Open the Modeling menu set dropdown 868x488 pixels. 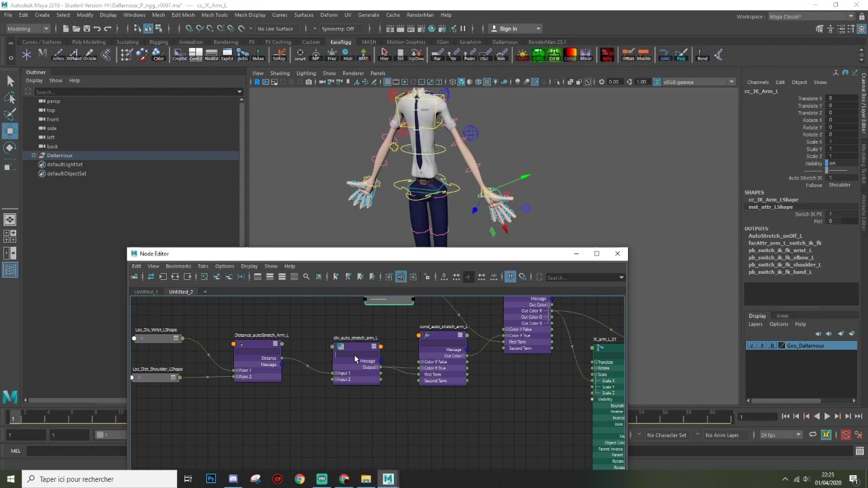coord(28,28)
